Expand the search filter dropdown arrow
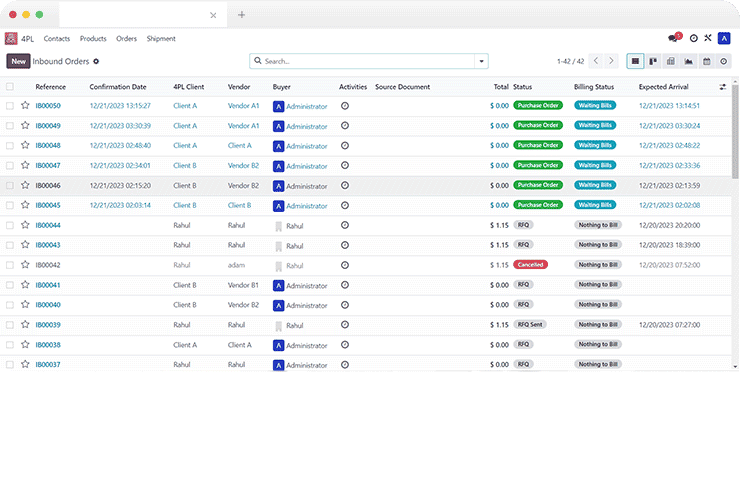The image size is (740, 490). click(x=482, y=61)
